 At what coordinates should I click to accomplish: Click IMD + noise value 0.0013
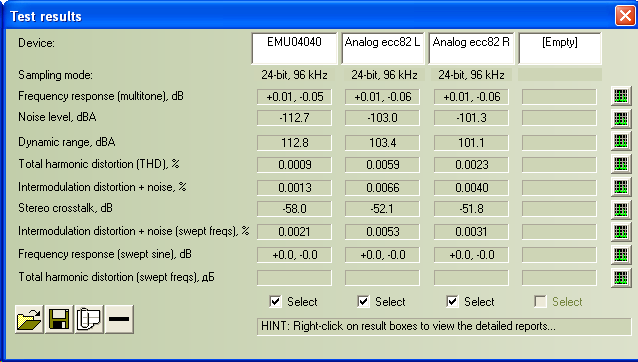coord(294,188)
